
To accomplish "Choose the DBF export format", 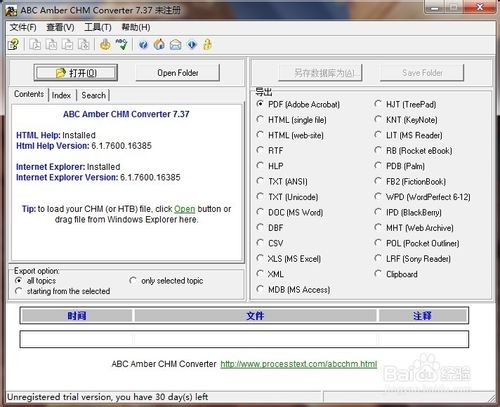I will [270, 228].
